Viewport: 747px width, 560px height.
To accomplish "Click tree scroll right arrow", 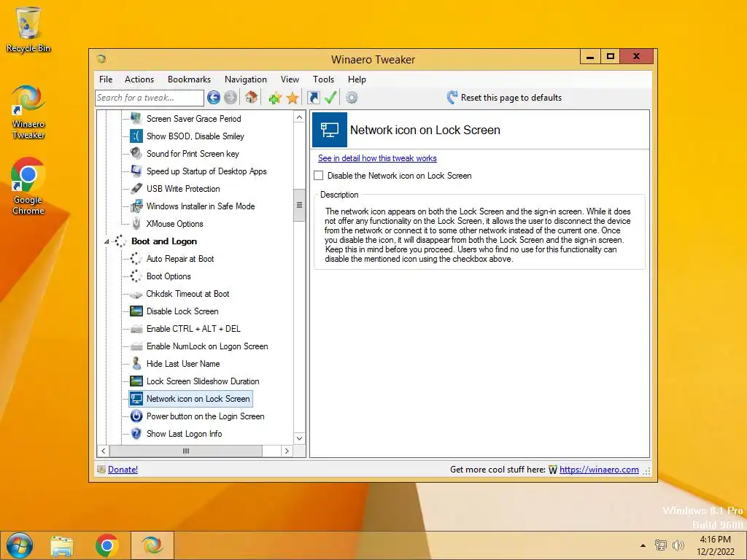I will [x=286, y=451].
